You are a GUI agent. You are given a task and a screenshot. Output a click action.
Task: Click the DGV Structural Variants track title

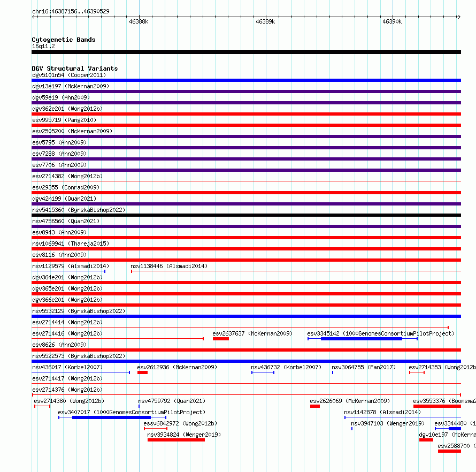pyautogui.click(x=75, y=68)
